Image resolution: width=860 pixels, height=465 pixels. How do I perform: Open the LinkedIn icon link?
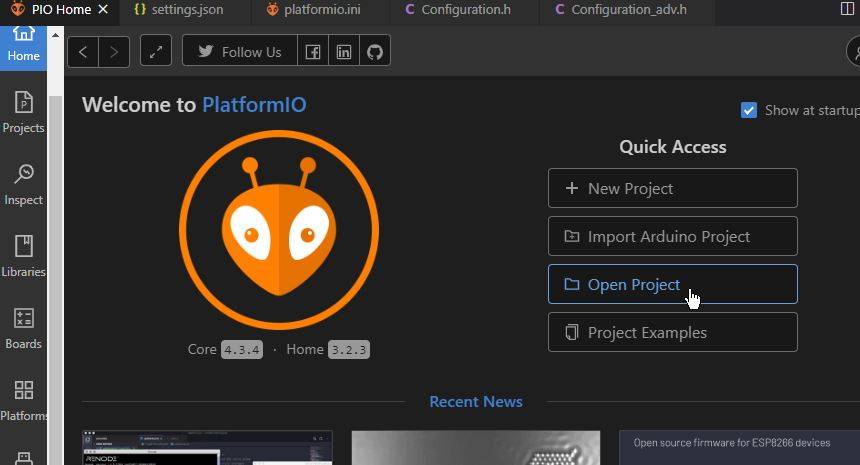(344, 50)
